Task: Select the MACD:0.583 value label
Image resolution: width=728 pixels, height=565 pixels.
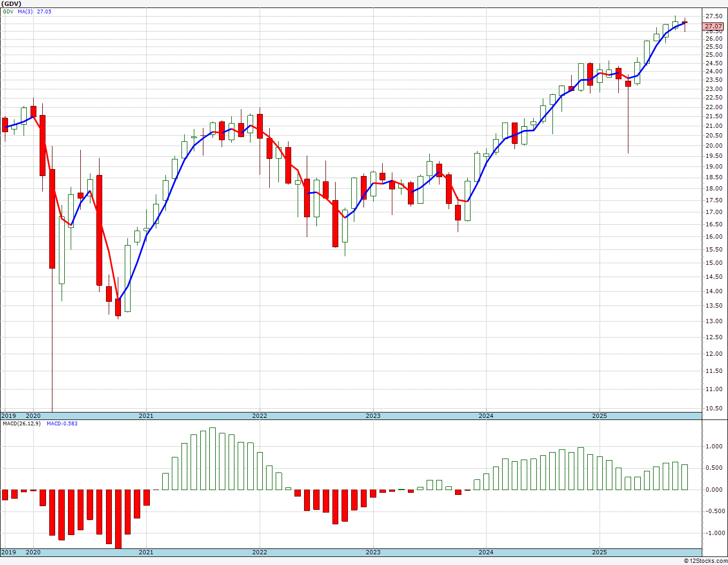Action: click(62, 424)
